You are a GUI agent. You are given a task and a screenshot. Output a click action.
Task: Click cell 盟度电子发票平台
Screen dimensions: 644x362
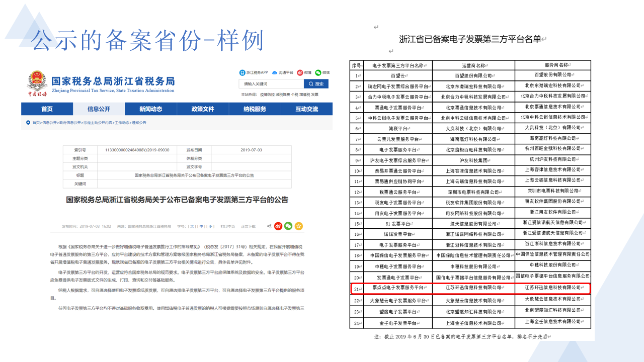pos(397,312)
